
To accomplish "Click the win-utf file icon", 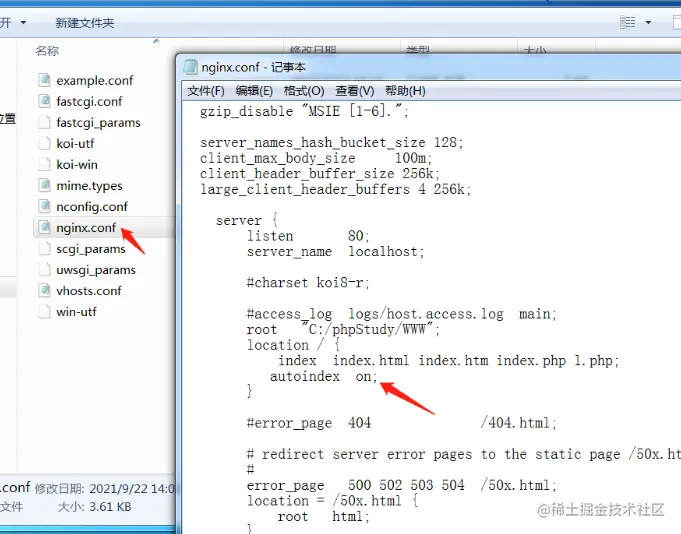I will [44, 312].
